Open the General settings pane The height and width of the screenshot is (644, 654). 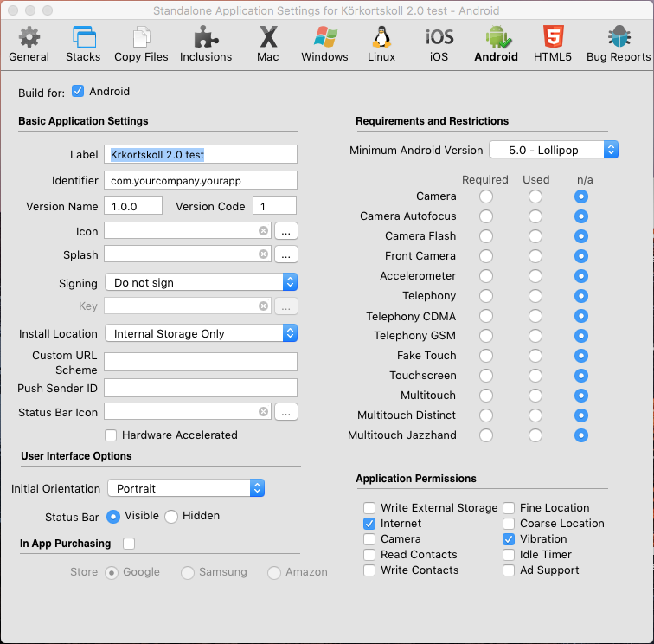29,43
